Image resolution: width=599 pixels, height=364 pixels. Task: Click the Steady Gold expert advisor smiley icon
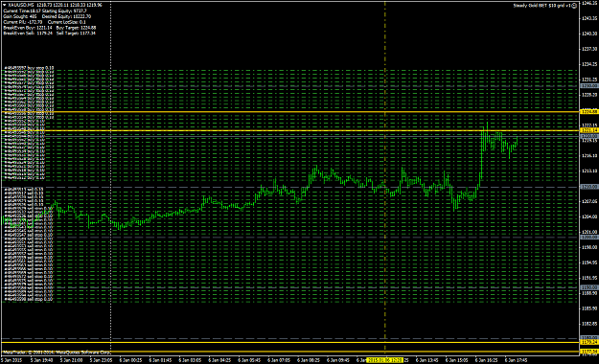coord(574,6)
